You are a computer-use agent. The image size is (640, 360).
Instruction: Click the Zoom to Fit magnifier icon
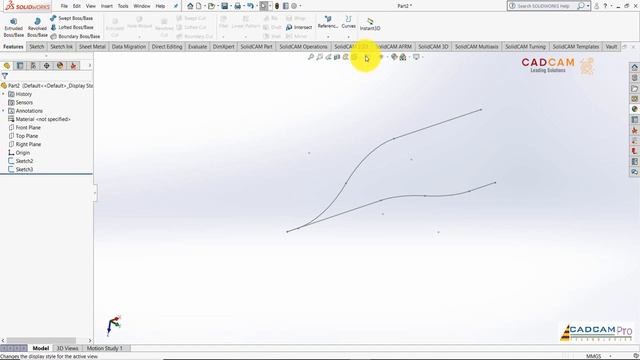pyautogui.click(x=311, y=57)
